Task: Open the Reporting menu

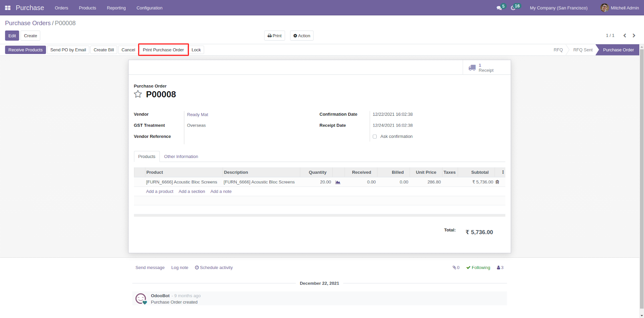Action: 116,8
